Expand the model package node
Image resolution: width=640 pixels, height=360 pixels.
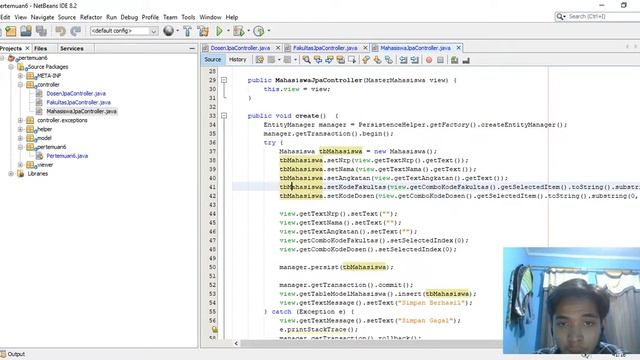coord(20,138)
